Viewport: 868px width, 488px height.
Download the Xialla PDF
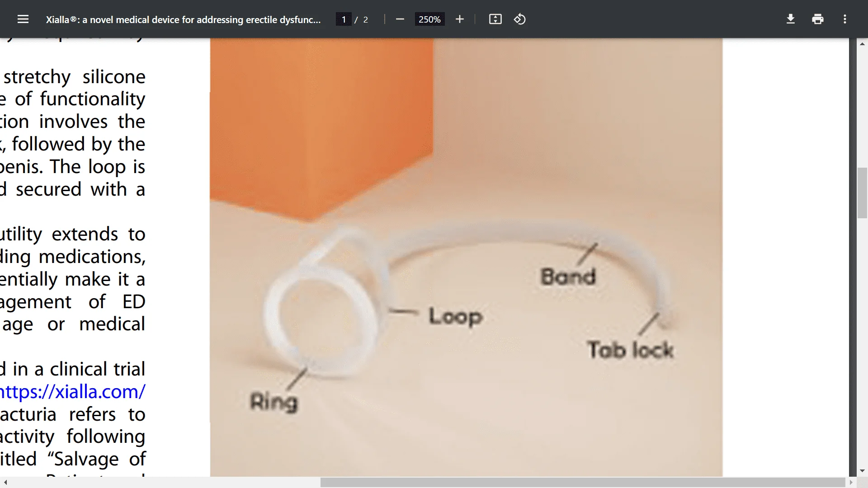coord(790,19)
